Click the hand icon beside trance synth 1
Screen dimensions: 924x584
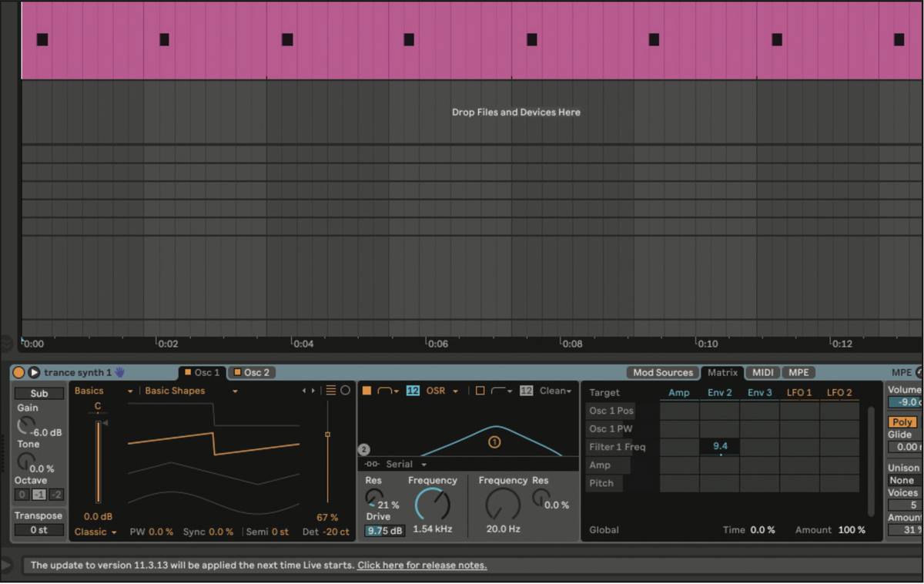click(x=119, y=372)
